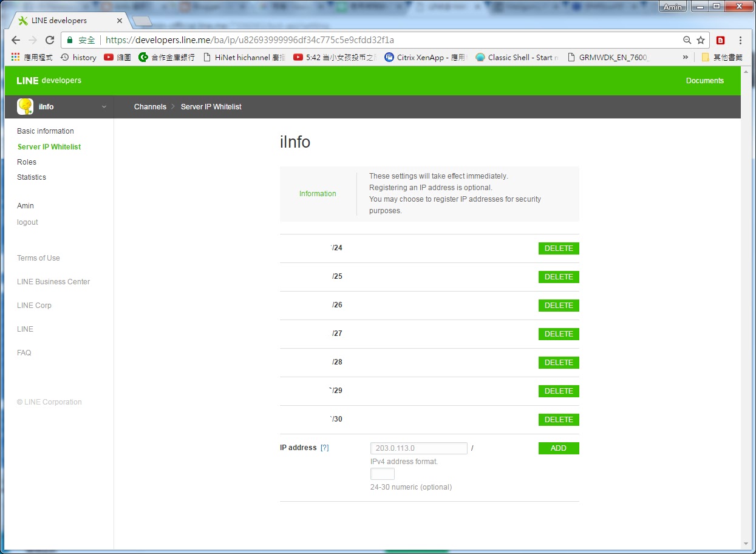Open the LINE link in sidebar

click(x=25, y=329)
